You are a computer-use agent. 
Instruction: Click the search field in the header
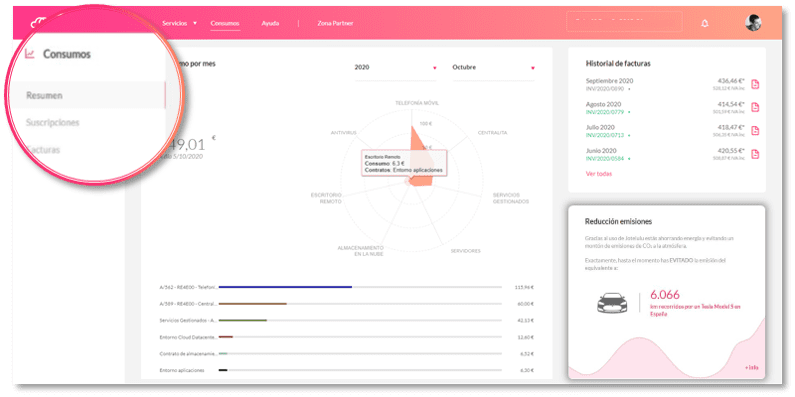coord(624,22)
